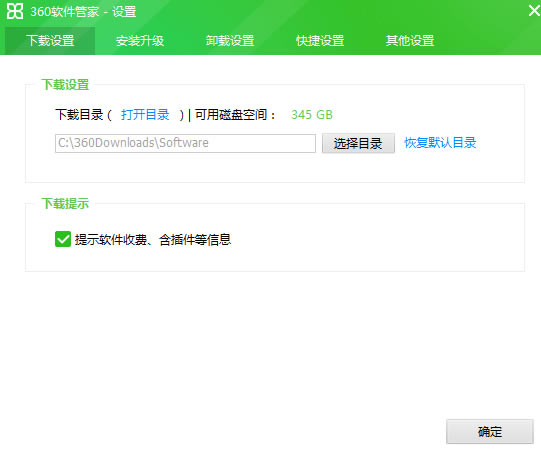Click the 360软件管家 - 设置 window title
This screenshot has height=458, width=541.
(83, 12)
